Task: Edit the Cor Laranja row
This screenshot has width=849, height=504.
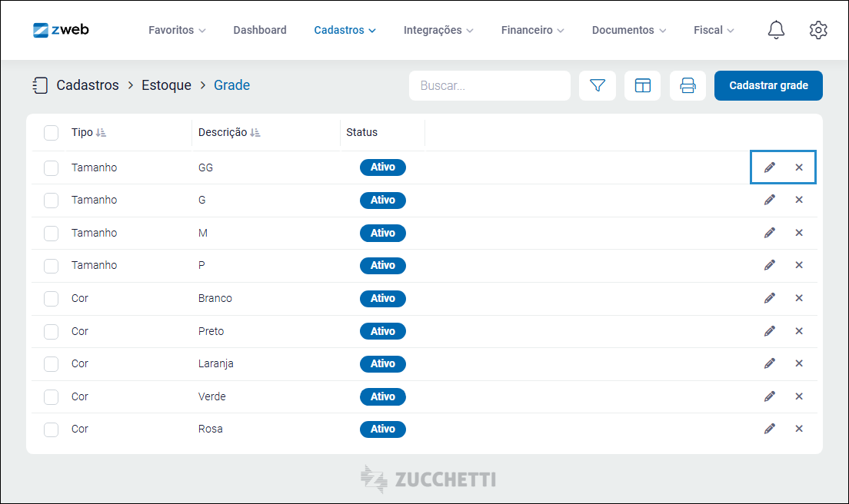Action: click(769, 363)
